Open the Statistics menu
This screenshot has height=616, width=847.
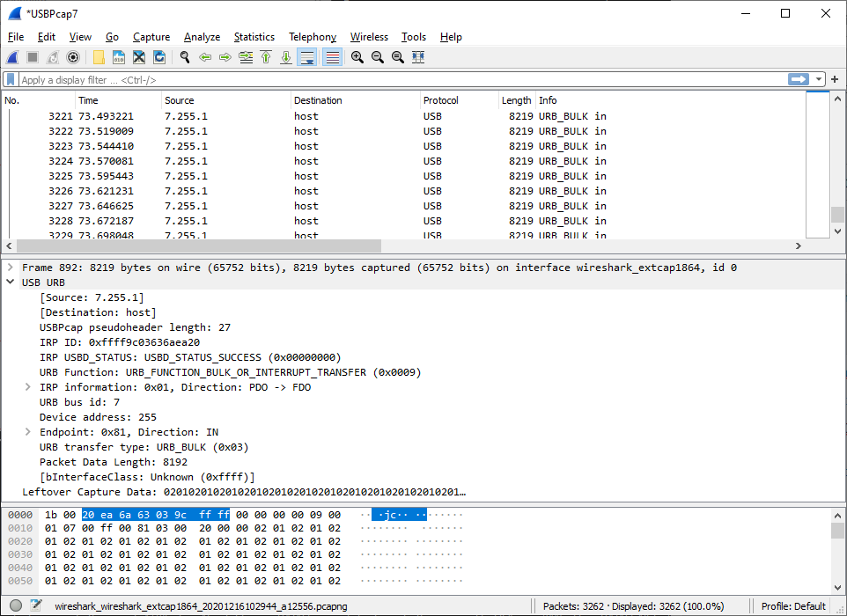point(254,37)
